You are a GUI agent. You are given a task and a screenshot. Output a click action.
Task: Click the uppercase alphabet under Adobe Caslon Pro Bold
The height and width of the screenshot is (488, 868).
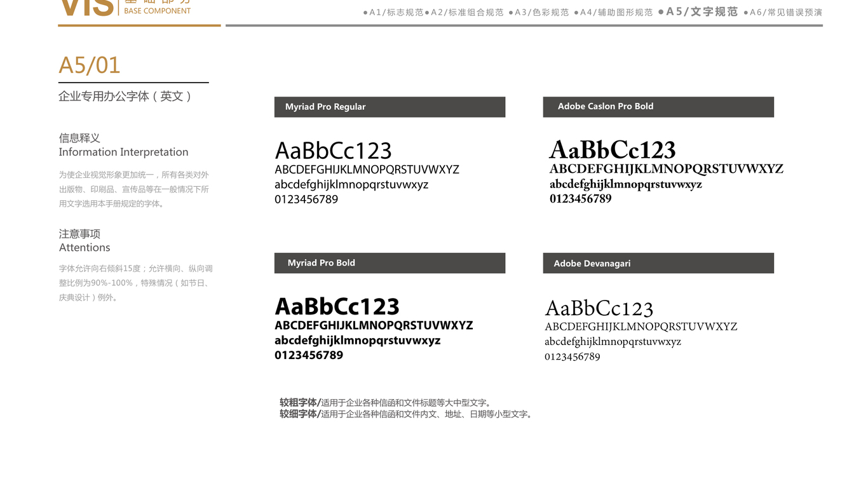coord(667,169)
